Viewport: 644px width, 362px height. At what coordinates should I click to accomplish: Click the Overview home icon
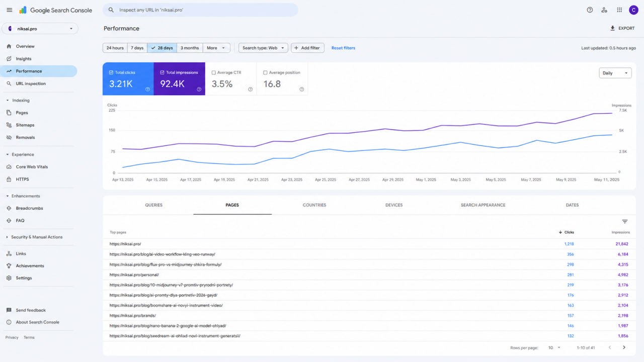tap(9, 46)
